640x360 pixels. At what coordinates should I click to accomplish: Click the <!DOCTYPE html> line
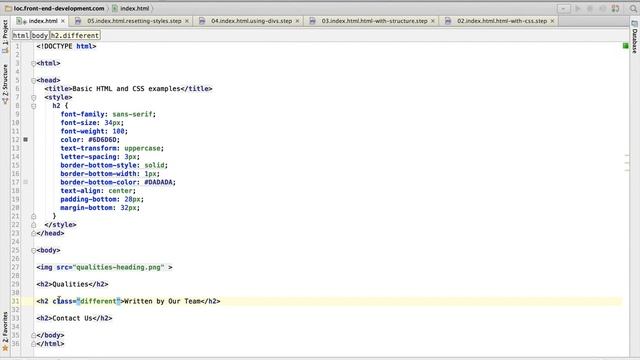point(66,47)
